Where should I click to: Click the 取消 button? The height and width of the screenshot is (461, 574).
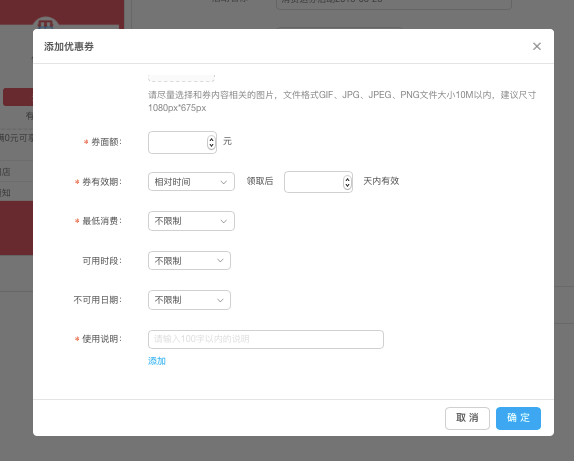click(467, 418)
